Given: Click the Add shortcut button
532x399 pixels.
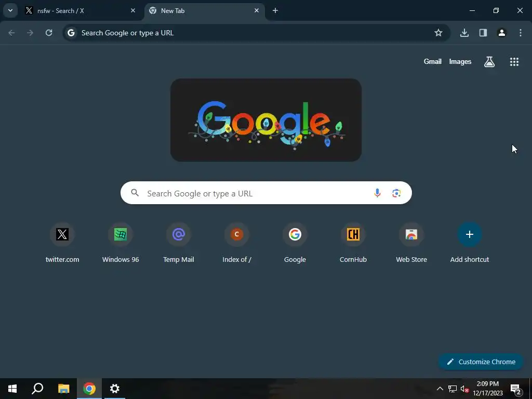Looking at the screenshot, I should click(470, 243).
